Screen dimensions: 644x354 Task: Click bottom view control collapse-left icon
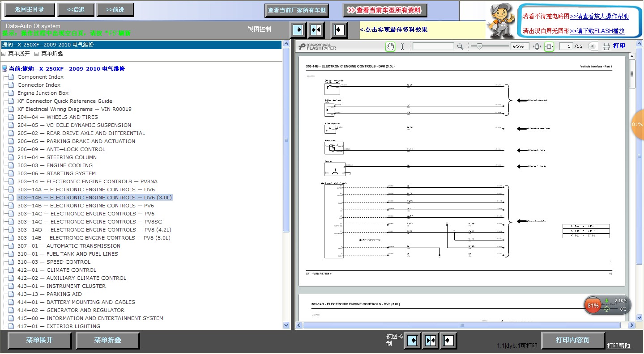448,341
